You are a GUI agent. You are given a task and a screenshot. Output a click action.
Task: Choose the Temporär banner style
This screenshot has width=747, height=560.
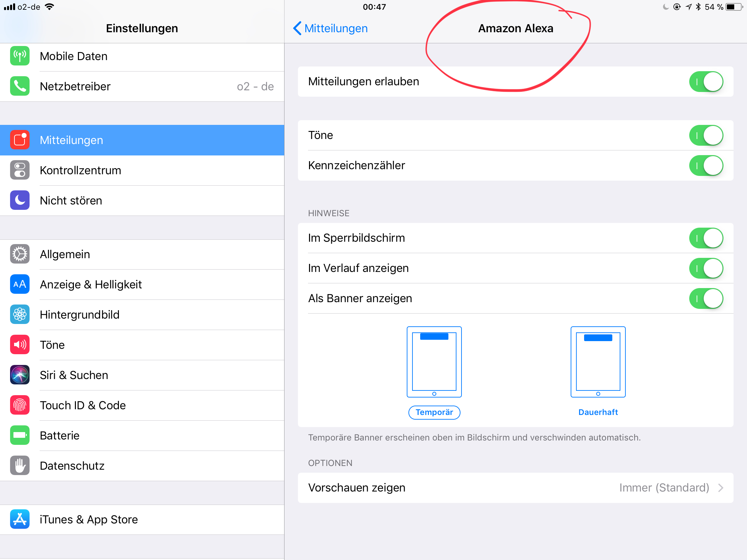point(434,412)
